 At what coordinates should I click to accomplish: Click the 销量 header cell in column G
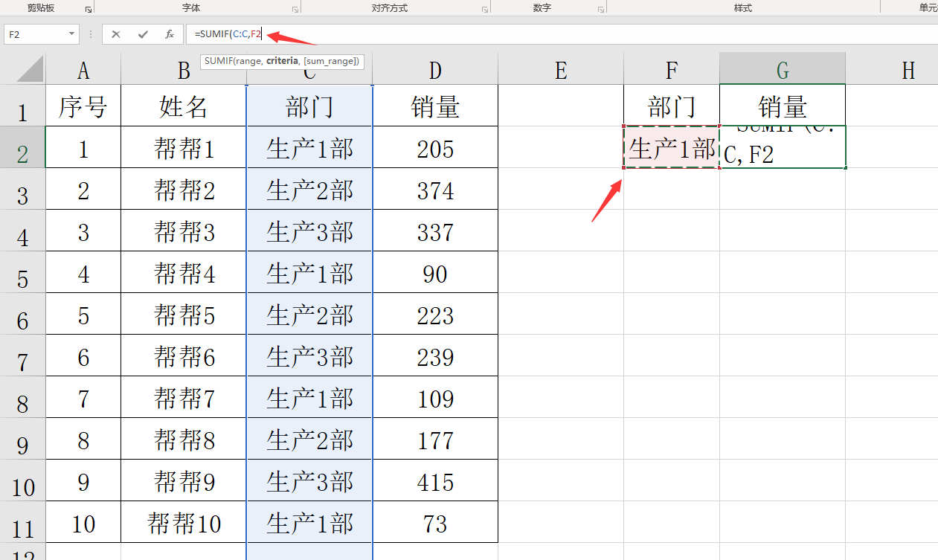tap(783, 106)
